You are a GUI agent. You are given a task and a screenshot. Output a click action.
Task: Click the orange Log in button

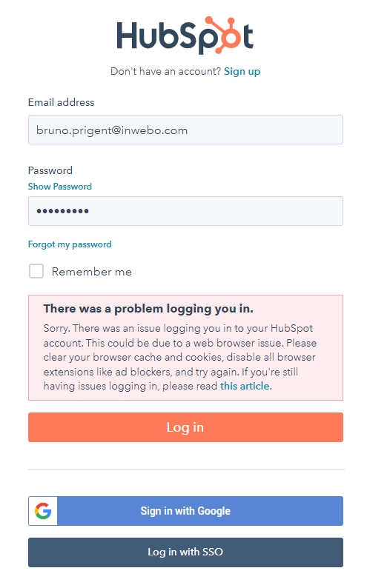click(185, 427)
